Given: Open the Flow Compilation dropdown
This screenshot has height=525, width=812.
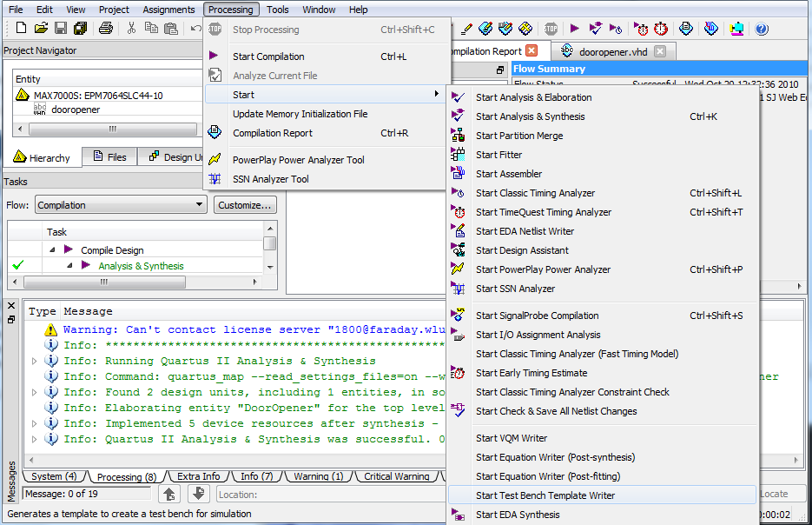Looking at the screenshot, I should click(121, 205).
